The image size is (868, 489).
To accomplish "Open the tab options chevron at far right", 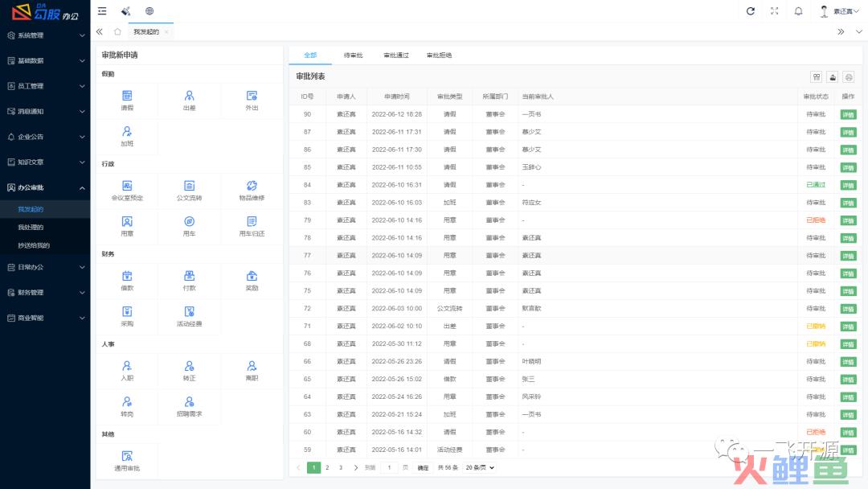I will tap(858, 31).
